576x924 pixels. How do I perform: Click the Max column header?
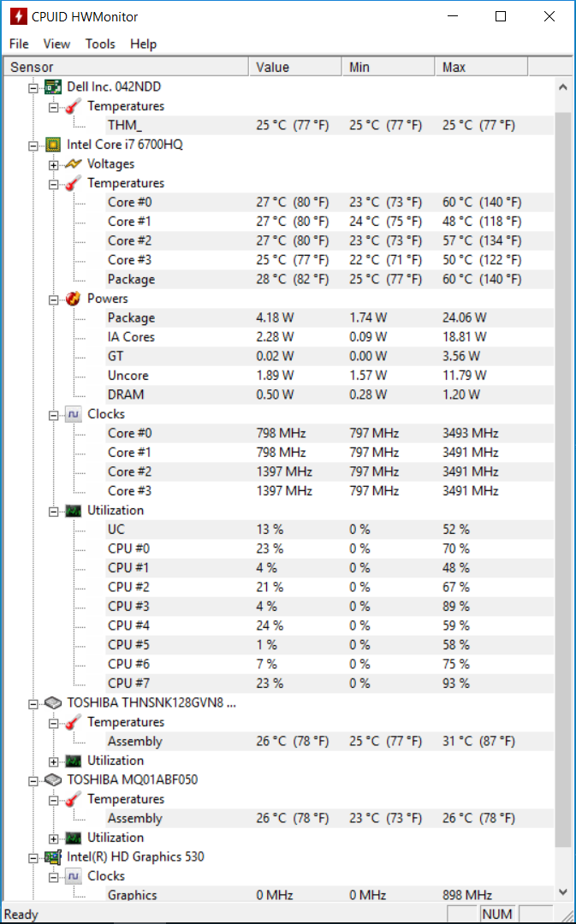click(x=481, y=68)
